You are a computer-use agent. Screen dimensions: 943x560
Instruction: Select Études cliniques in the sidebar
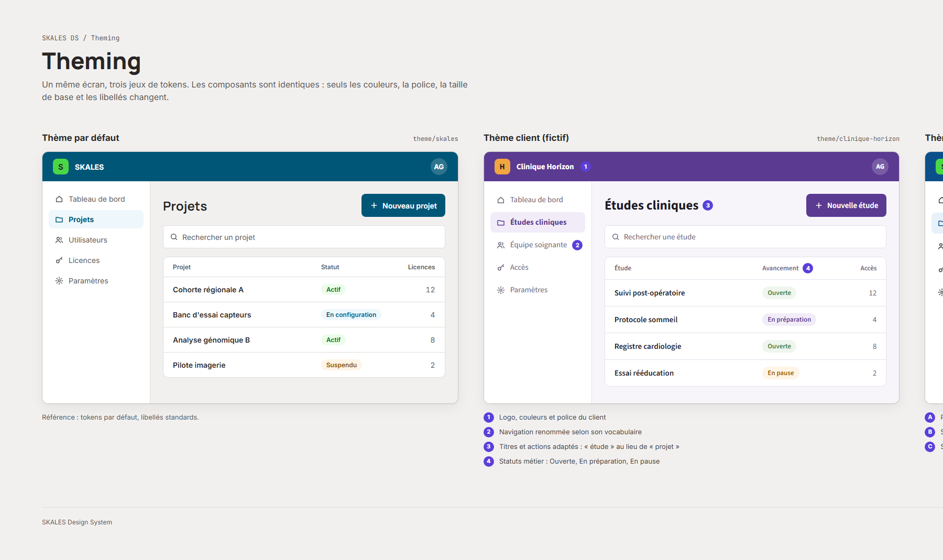tap(538, 222)
